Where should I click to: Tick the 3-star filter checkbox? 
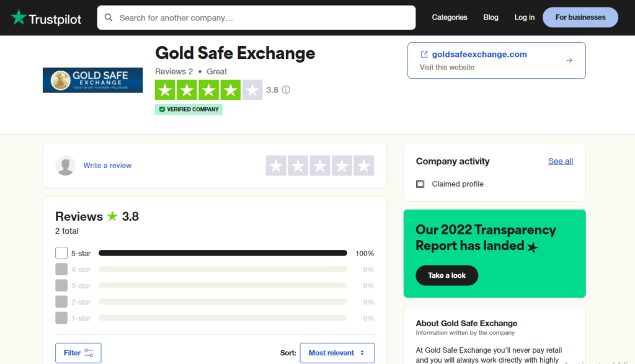pyautogui.click(x=61, y=285)
